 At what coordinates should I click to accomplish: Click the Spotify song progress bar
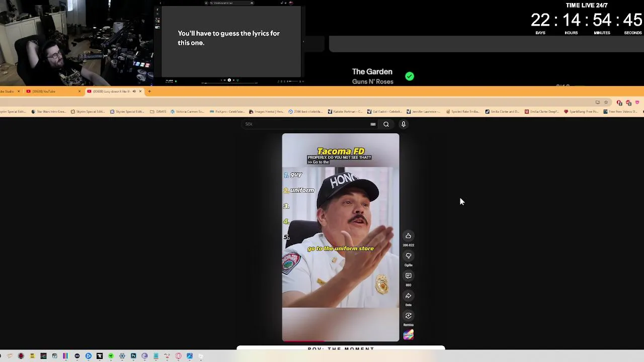pos(229,83)
